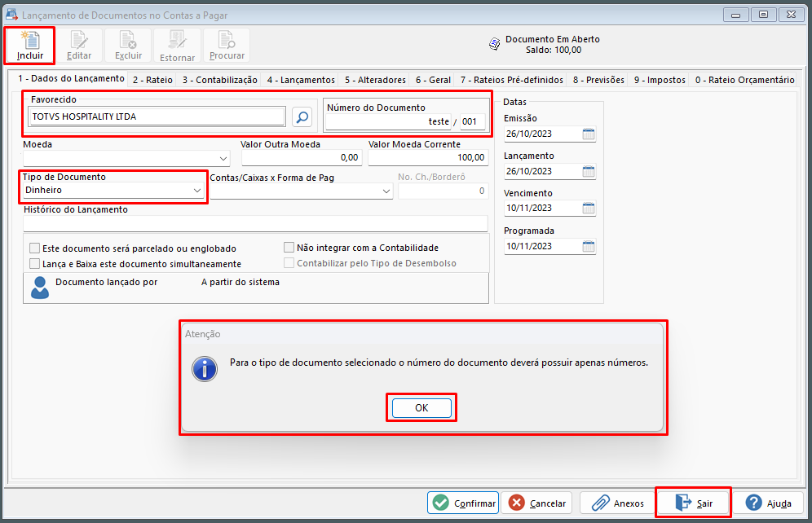Viewport: 812px width, 523px height.
Task: Check Este documento será parcelado ou englobado
Action: click(35, 248)
